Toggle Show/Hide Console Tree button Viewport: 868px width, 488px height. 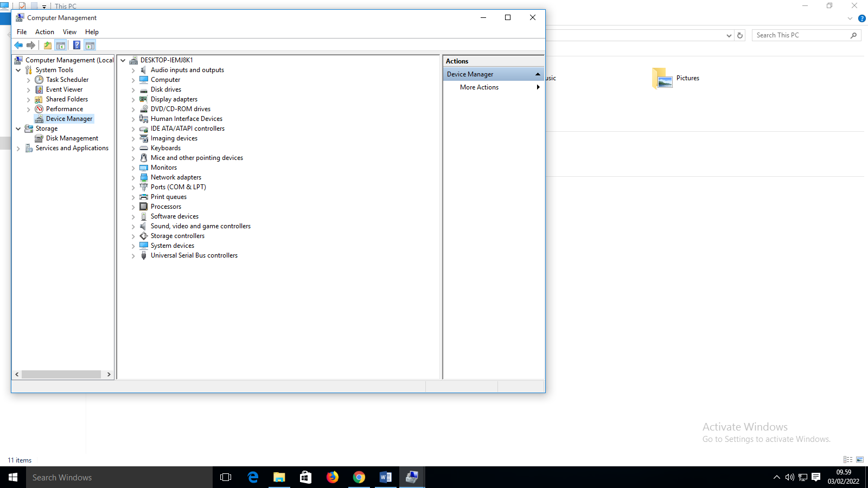click(61, 46)
